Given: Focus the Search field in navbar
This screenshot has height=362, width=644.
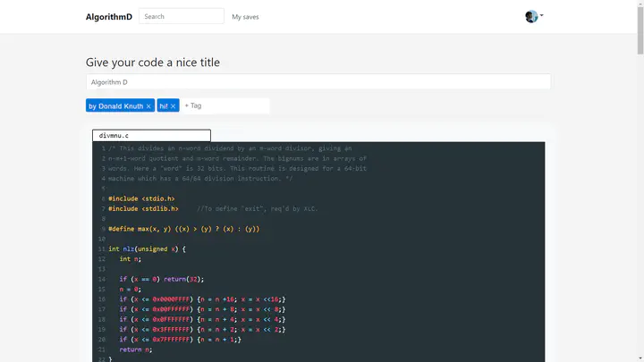Looking at the screenshot, I should click(182, 16).
